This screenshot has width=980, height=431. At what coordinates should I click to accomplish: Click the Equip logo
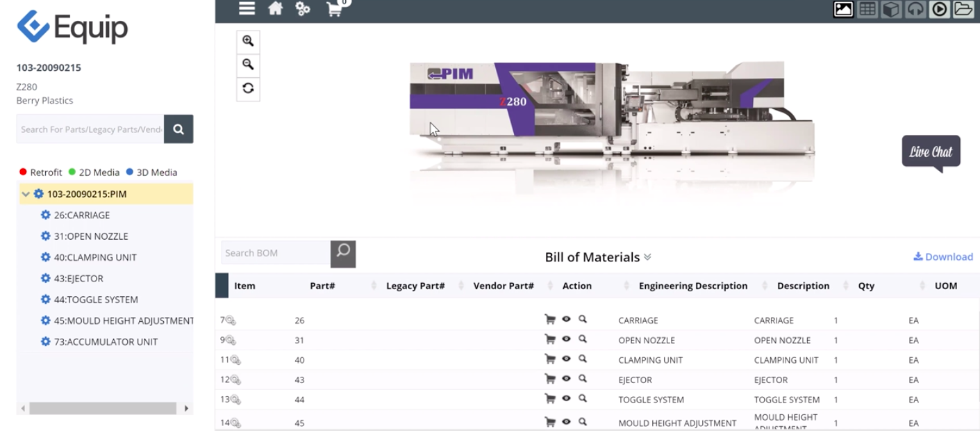click(72, 28)
